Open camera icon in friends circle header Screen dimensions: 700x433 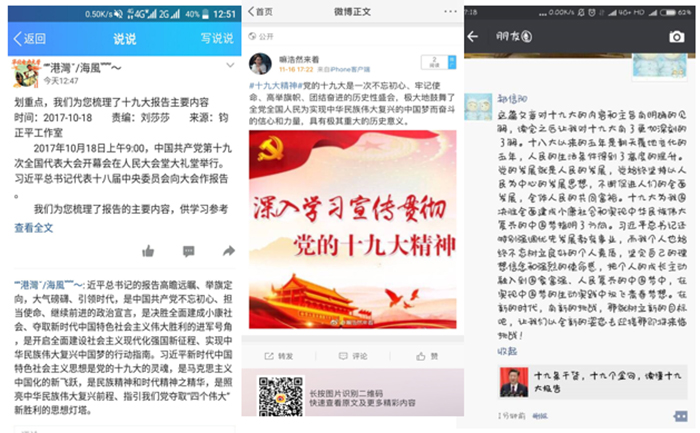(x=676, y=37)
